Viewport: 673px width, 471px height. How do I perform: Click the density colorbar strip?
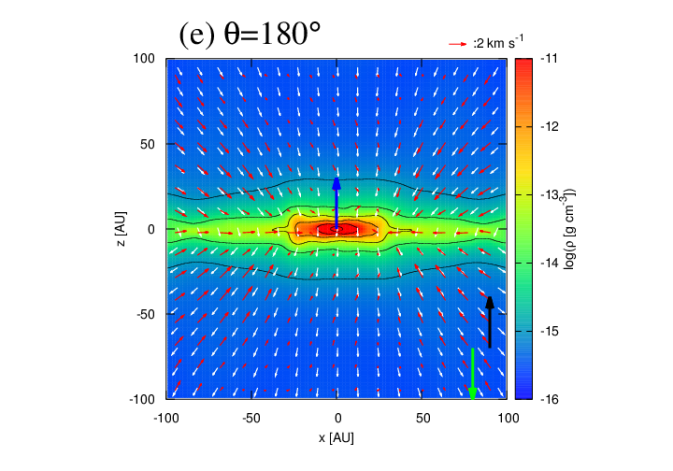coord(524,229)
